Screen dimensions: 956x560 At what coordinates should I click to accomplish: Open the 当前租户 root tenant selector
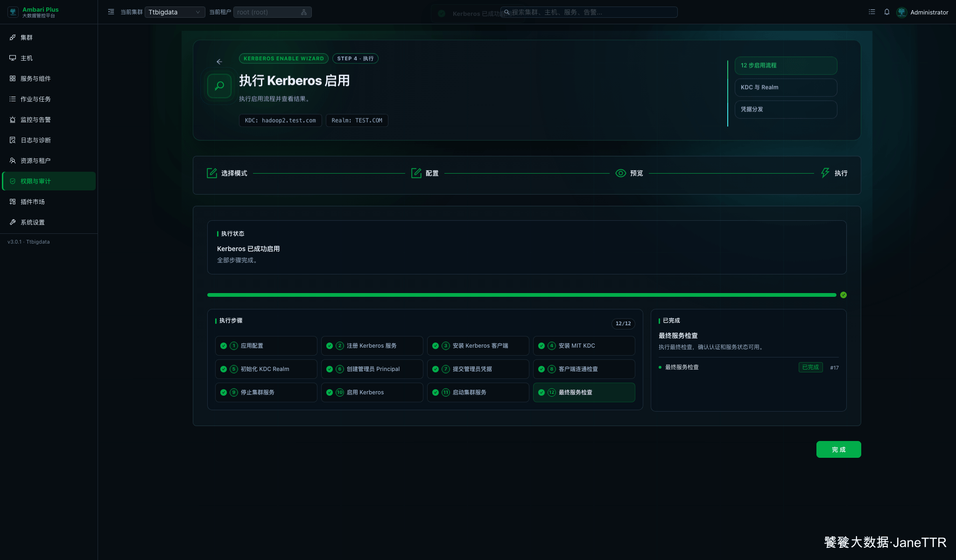[x=272, y=12]
